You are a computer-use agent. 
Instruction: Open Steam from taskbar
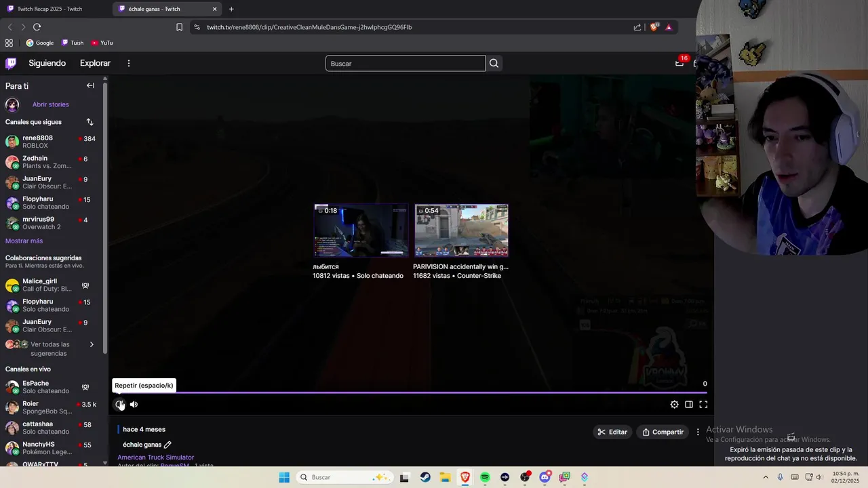point(425,477)
